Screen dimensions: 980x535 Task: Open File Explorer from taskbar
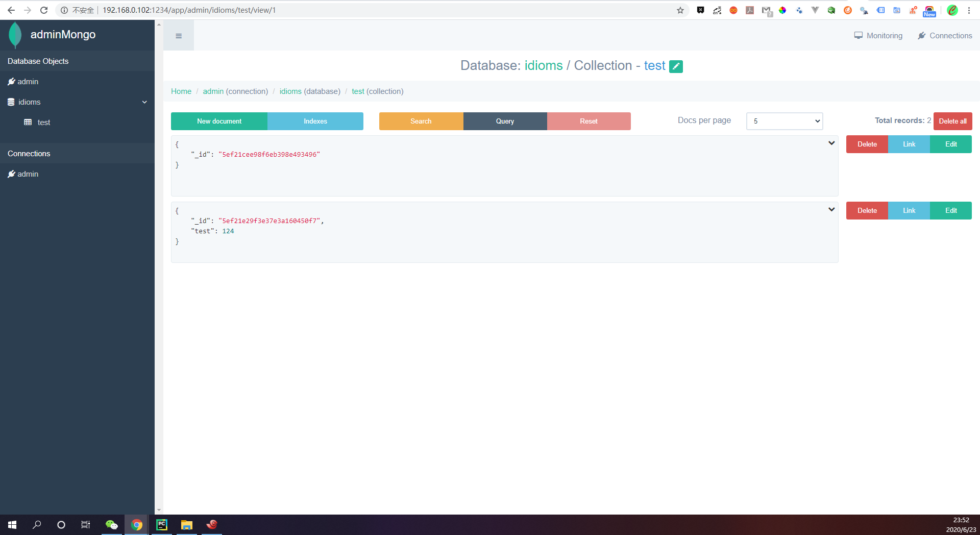(x=187, y=525)
